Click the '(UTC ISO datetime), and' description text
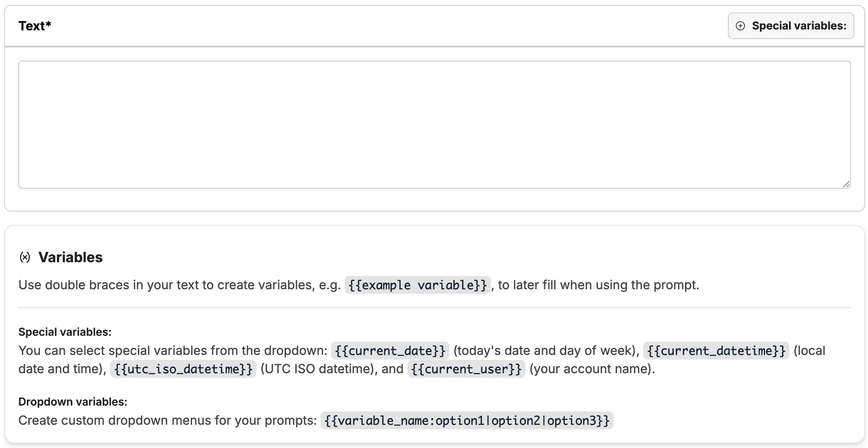Image resolution: width=868 pixels, height=448 pixels. tap(332, 369)
